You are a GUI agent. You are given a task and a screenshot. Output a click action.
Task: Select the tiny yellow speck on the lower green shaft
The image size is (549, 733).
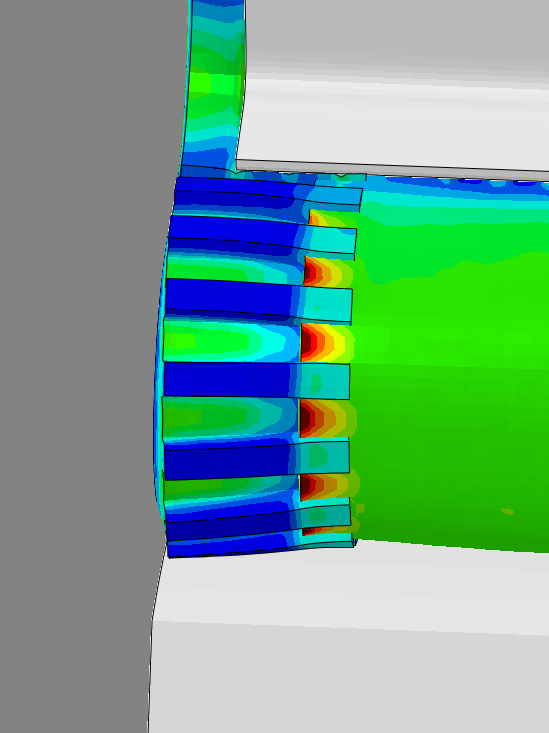tap(507, 511)
